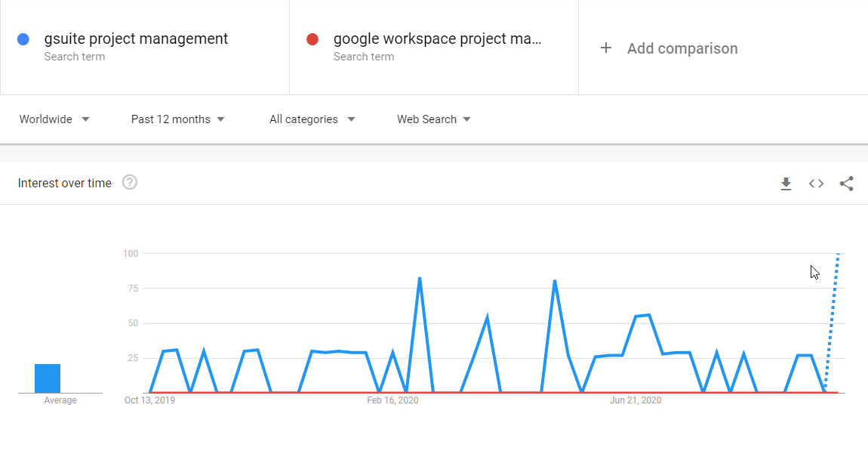Click the Add comparison button

pyautogui.click(x=682, y=48)
